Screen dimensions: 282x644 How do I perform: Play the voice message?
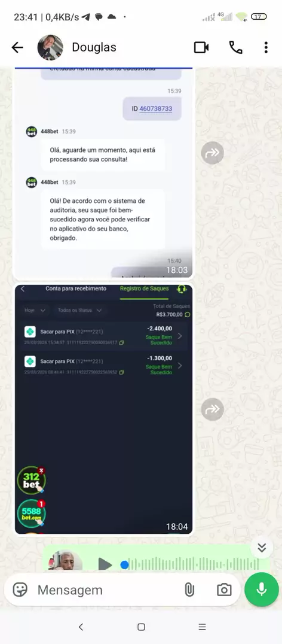[105, 565]
